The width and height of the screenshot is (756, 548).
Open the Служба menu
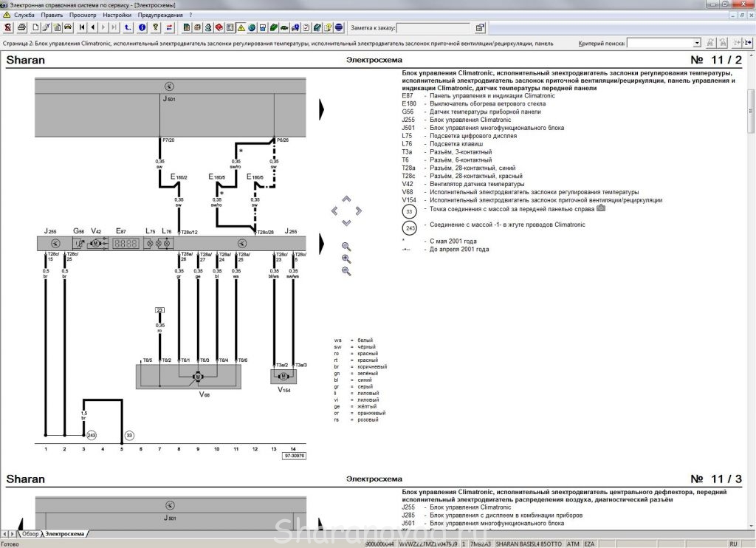(x=24, y=15)
